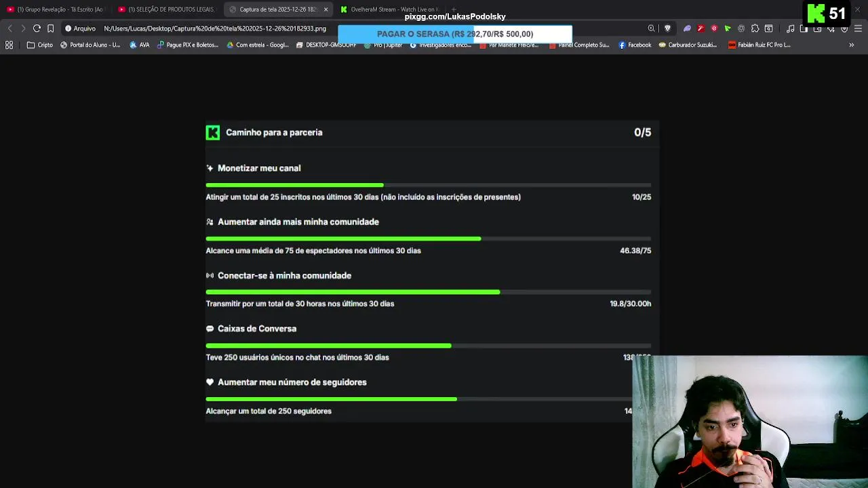The width and height of the screenshot is (868, 488).
Task: Open a new tab with plus button
Action: pyautogui.click(x=454, y=9)
